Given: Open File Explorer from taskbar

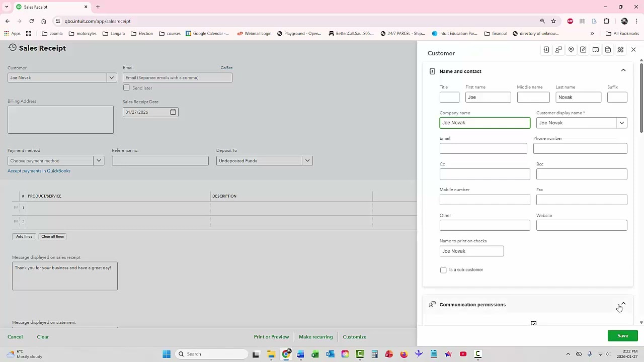Looking at the screenshot, I should point(271,354).
